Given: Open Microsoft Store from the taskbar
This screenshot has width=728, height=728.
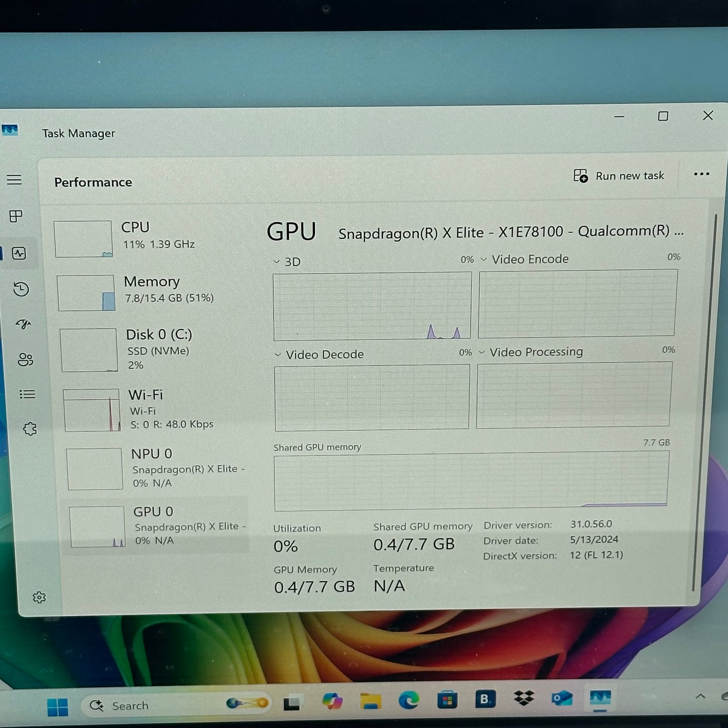Looking at the screenshot, I should 447,700.
